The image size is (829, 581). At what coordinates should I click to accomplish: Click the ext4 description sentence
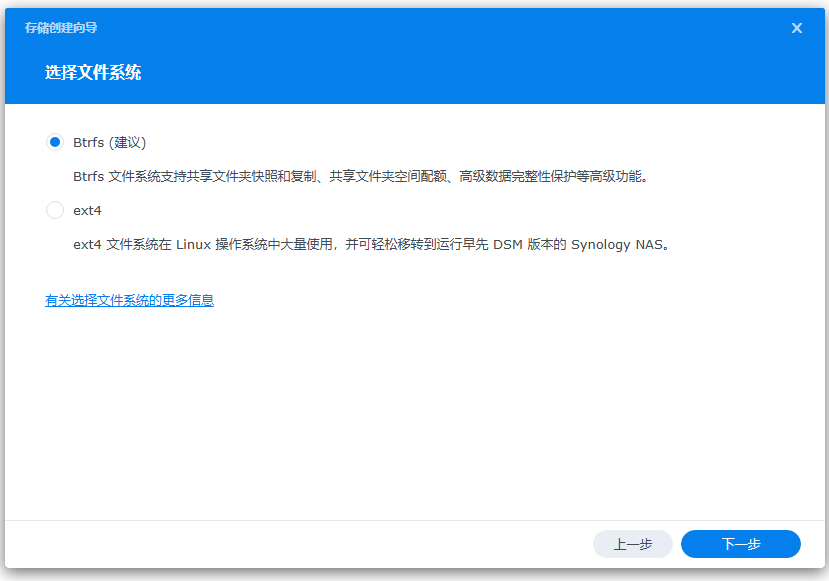370,244
